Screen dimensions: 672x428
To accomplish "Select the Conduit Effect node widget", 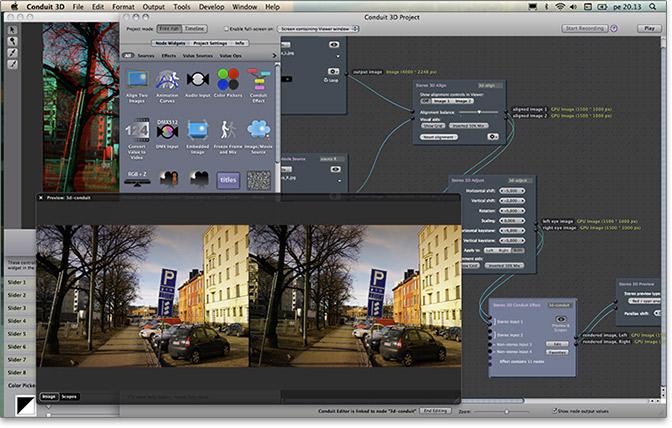I will [x=258, y=84].
